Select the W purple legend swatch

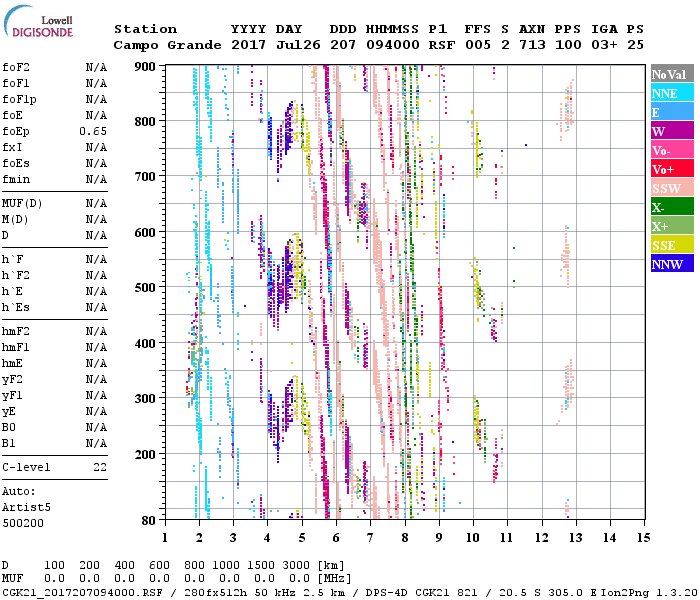point(671,132)
